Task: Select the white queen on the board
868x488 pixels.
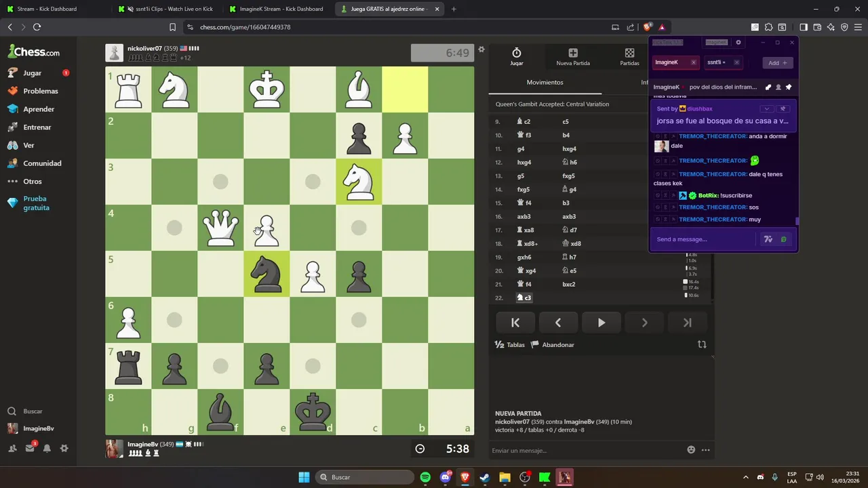Action: [220, 228]
